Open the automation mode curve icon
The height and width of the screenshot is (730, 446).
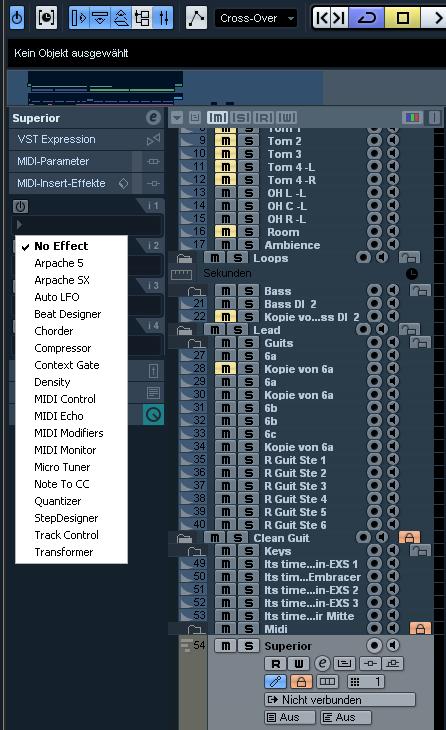(x=196, y=18)
